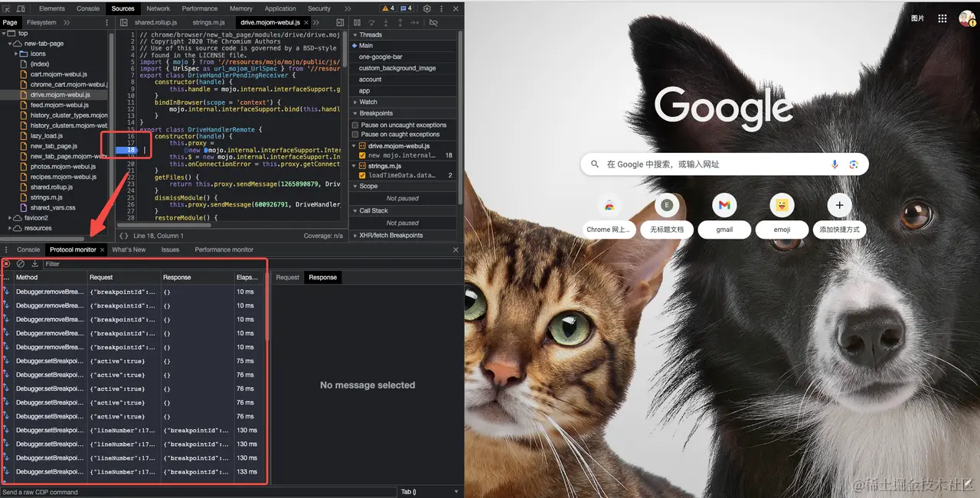Collapse the Threads section

point(354,34)
